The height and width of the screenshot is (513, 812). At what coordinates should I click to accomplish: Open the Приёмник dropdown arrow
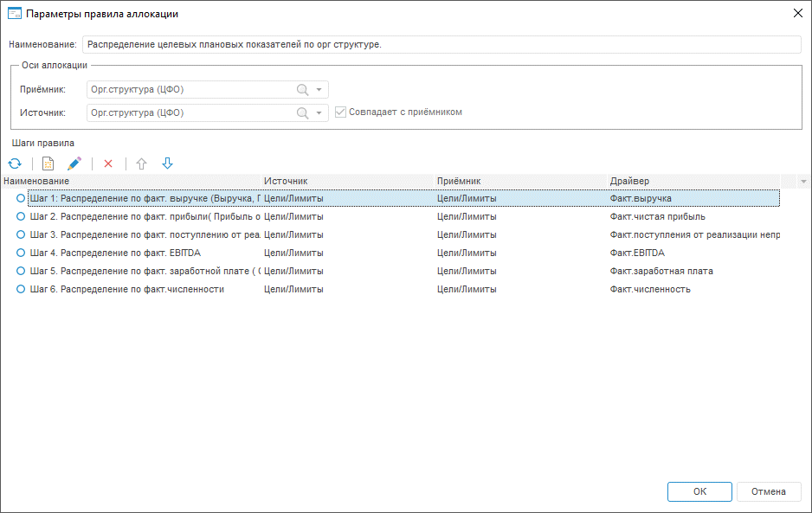tap(319, 90)
